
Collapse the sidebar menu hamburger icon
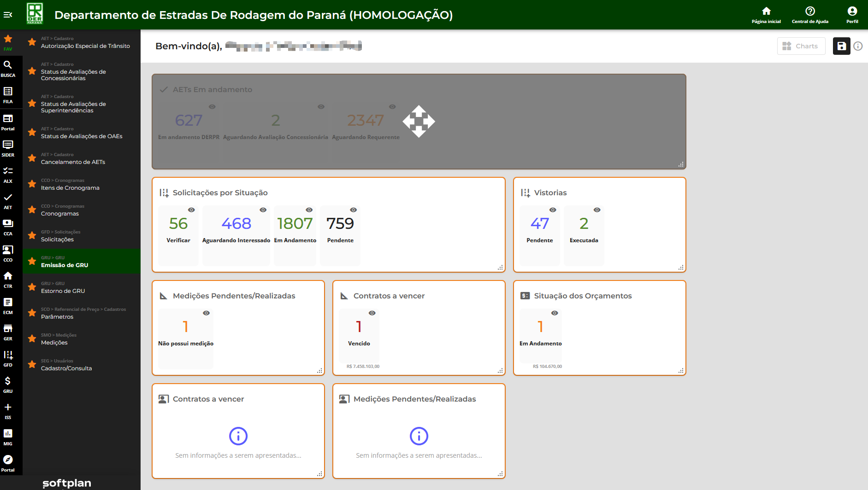click(8, 15)
